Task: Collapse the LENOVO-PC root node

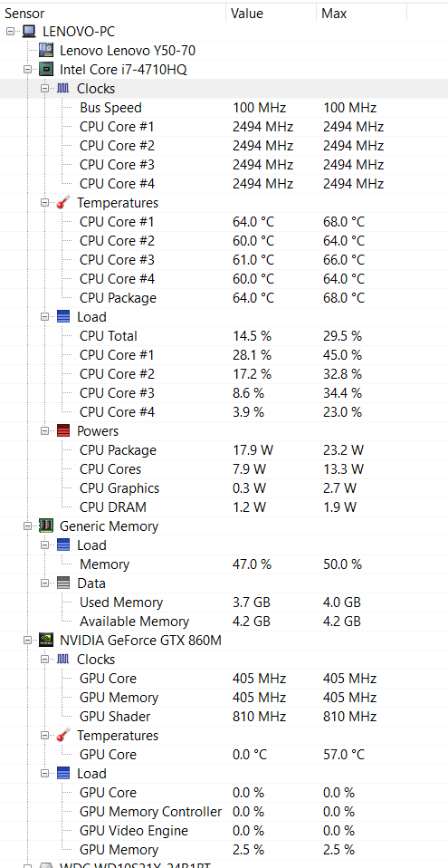Action: tap(10, 32)
